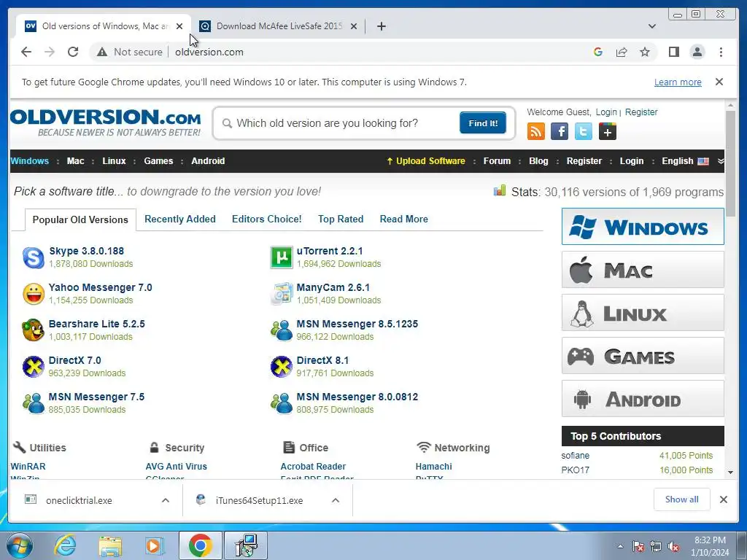This screenshot has width=747, height=560.
Task: Click the DirectX 7.0 icon
Action: (34, 367)
